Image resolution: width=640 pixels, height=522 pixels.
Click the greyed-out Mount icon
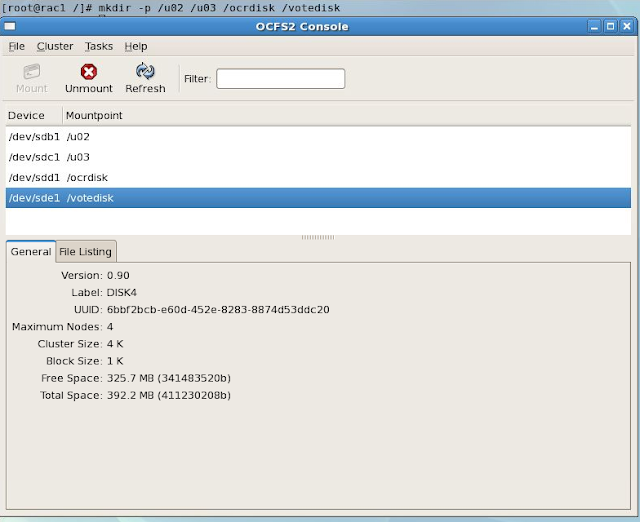(32, 72)
